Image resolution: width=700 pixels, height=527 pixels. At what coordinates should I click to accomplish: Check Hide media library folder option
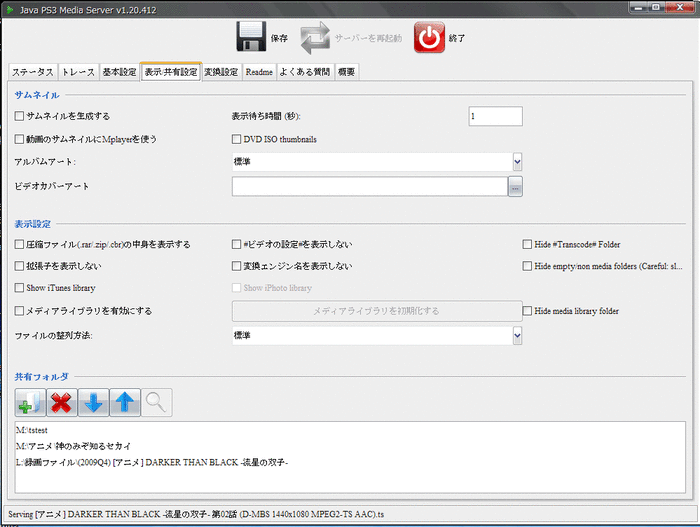527,311
